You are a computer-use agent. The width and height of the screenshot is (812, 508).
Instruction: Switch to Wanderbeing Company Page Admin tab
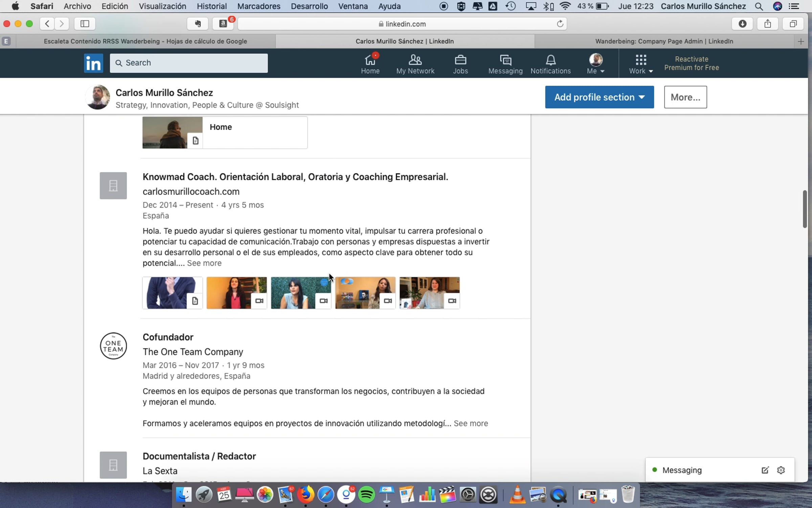(664, 41)
